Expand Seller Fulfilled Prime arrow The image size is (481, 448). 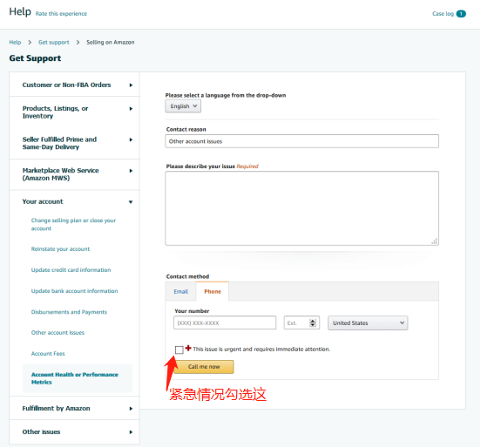coord(131,139)
